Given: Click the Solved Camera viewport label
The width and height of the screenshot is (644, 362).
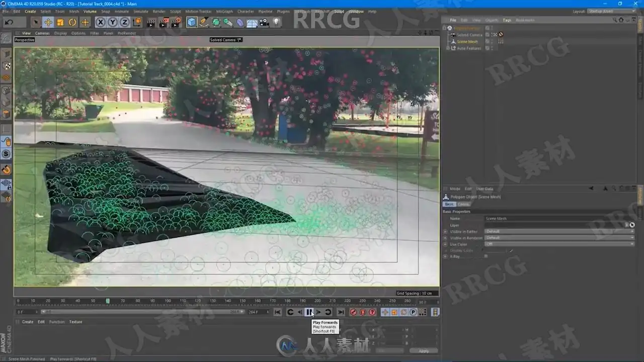Looking at the screenshot, I should pos(226,40).
